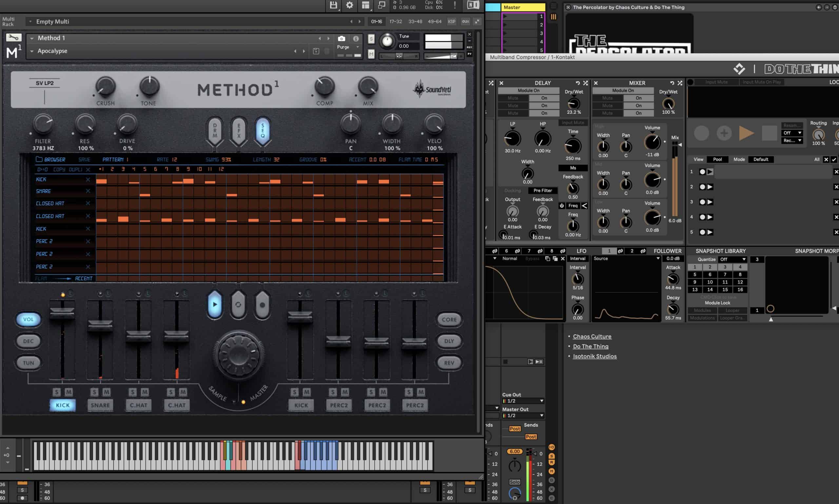The height and width of the screenshot is (504, 839).
Task: Click the save snapshot icon beside Apocalypse
Action: pos(316,51)
